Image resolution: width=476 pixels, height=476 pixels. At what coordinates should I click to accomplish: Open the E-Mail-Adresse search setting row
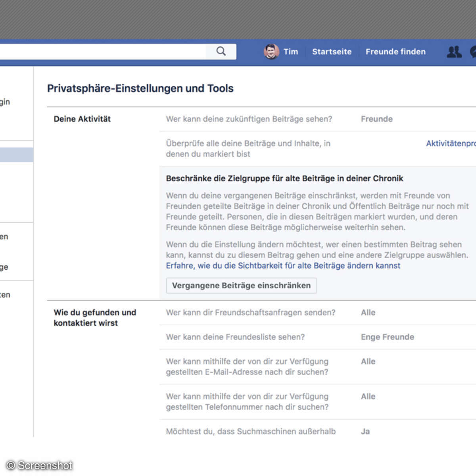click(x=247, y=367)
